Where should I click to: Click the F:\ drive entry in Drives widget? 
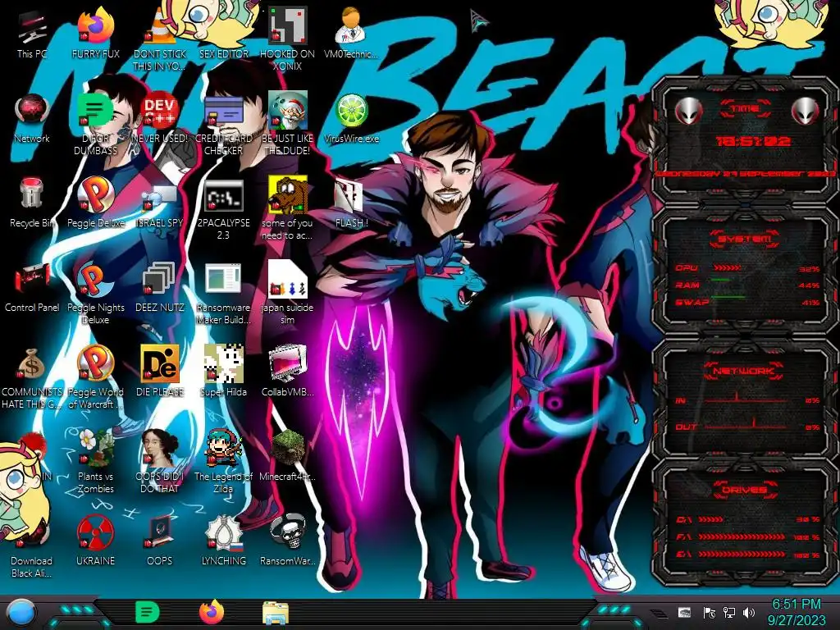(748, 536)
